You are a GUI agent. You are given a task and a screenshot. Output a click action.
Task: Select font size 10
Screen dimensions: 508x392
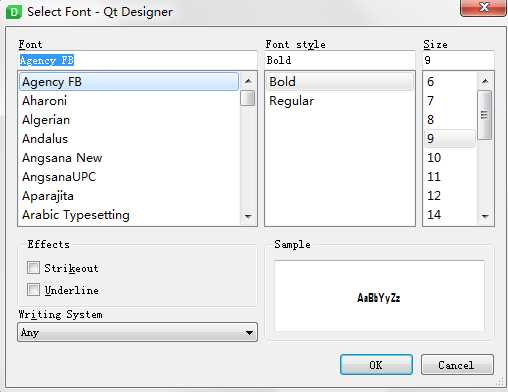[450, 158]
